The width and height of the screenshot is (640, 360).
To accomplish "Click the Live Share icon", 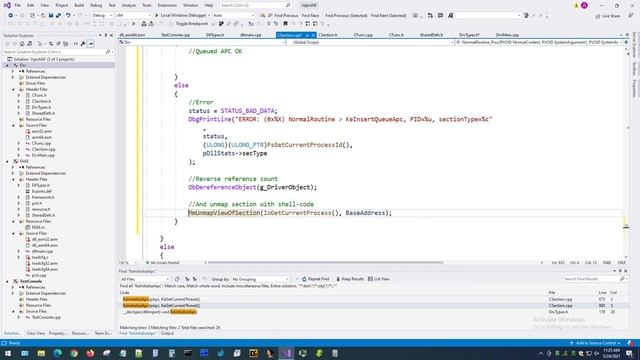I will point(607,16).
